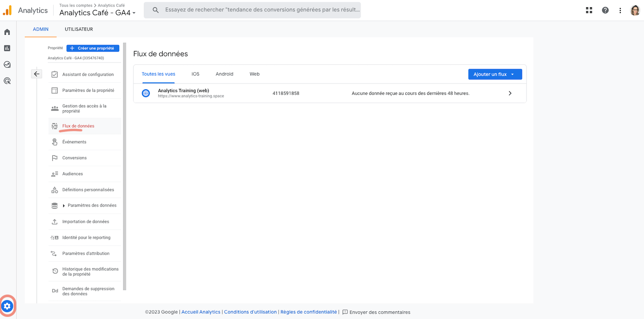Open the Ajouter un flux dropdown

[x=495, y=74]
